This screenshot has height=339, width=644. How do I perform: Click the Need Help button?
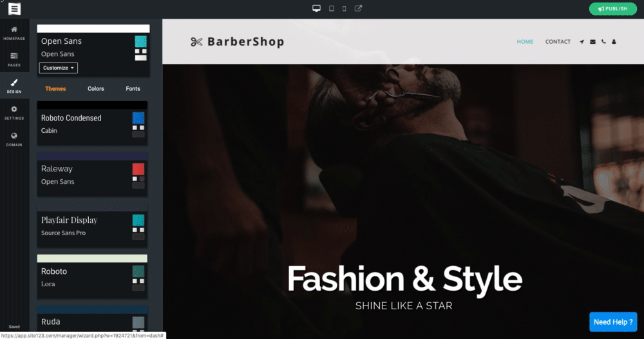pyautogui.click(x=613, y=322)
